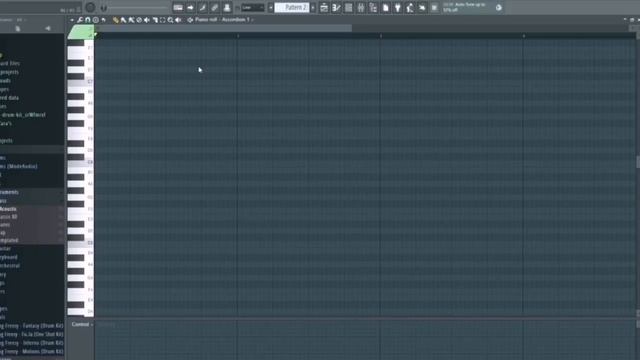Click the C7 piano key
The image size is (640, 360).
point(80,82)
